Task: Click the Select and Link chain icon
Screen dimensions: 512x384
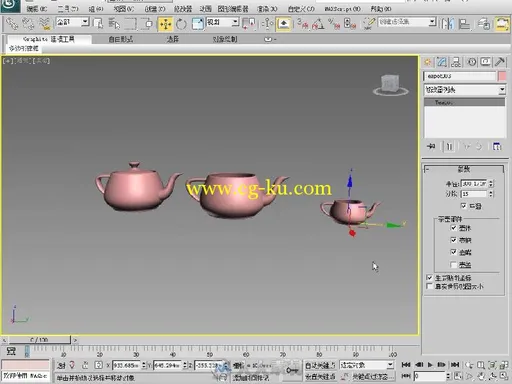Action: point(12,24)
